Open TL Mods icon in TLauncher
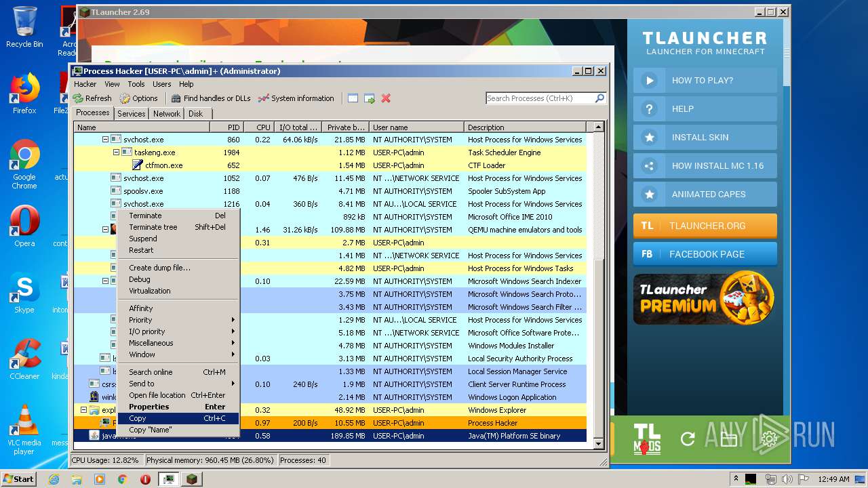This screenshot has width=868, height=488. coord(647,438)
